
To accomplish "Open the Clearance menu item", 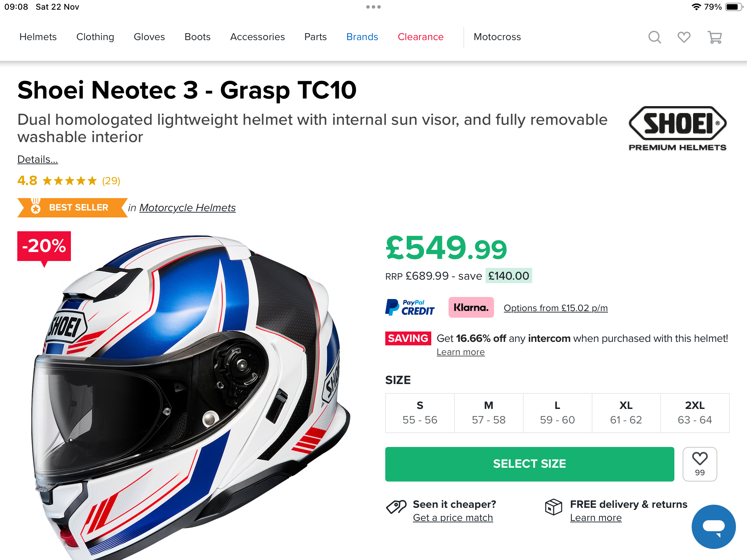I will [421, 37].
